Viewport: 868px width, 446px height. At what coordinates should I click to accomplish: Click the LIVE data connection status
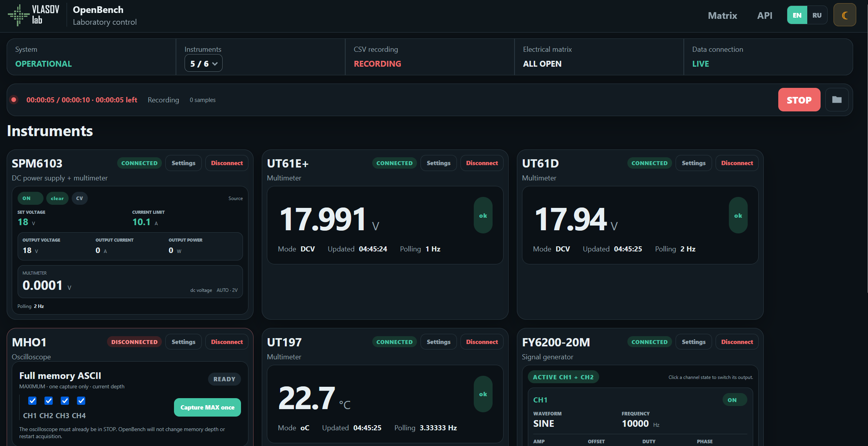tap(700, 64)
